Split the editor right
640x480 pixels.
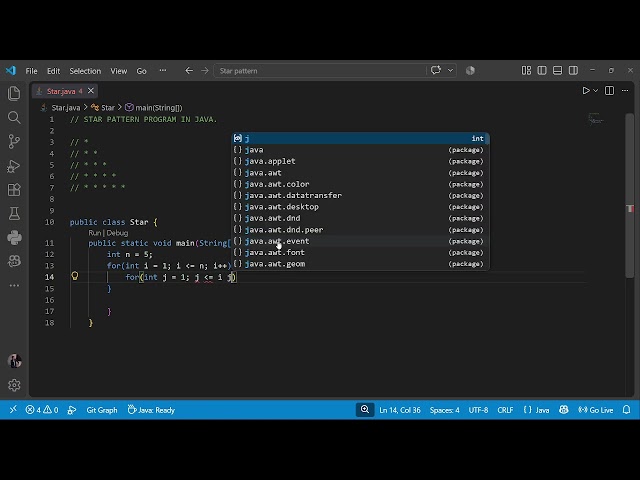(x=609, y=91)
